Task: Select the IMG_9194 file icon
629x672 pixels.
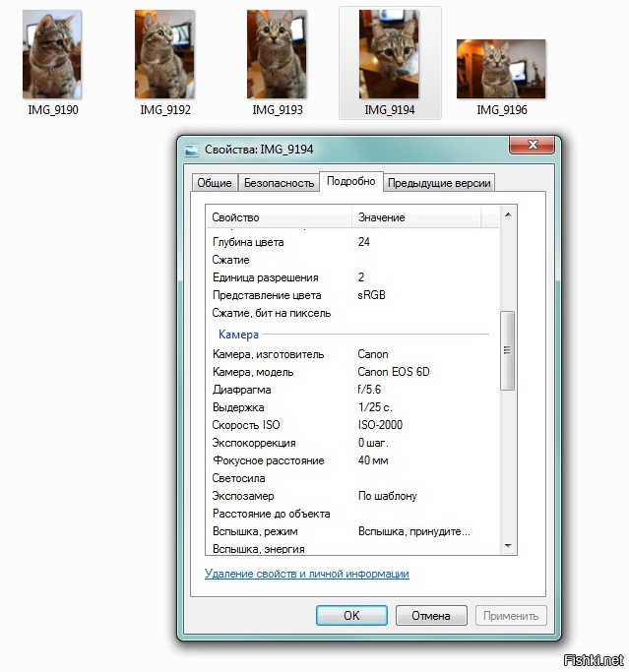Action: 389,55
